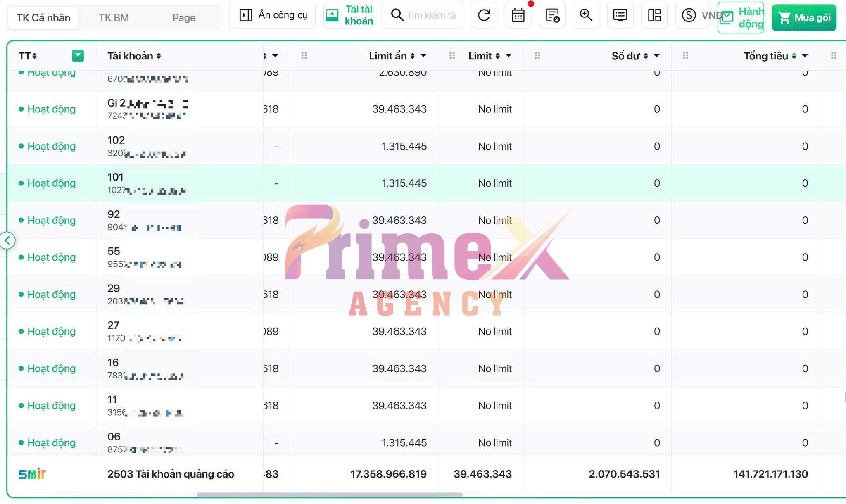Viewport: 846px width, 504px height.
Task: Switch to the TK BM tab
Action: [x=114, y=18]
